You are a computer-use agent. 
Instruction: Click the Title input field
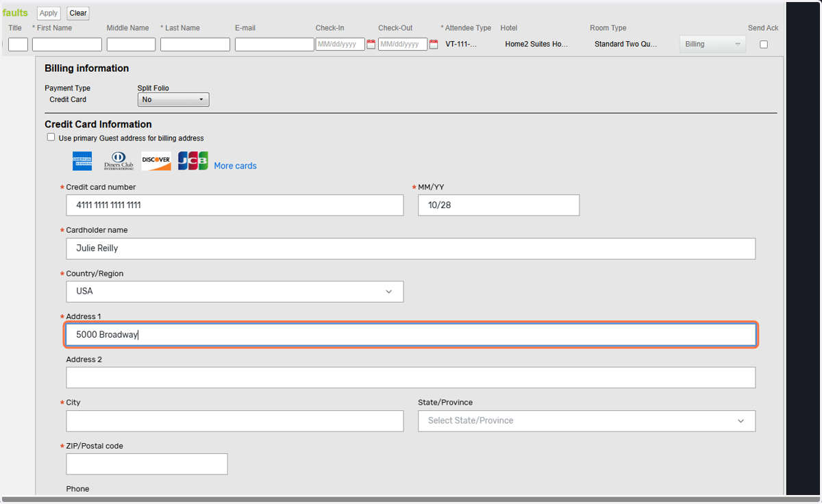pos(18,45)
